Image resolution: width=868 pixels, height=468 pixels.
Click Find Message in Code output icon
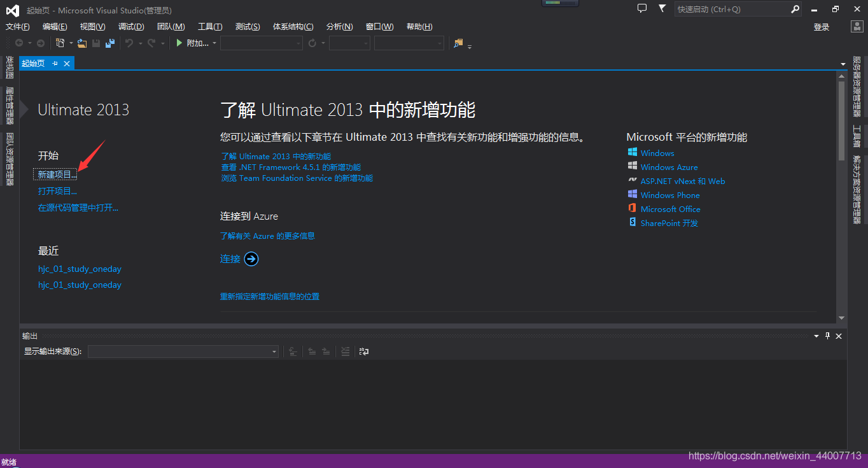[x=293, y=351]
